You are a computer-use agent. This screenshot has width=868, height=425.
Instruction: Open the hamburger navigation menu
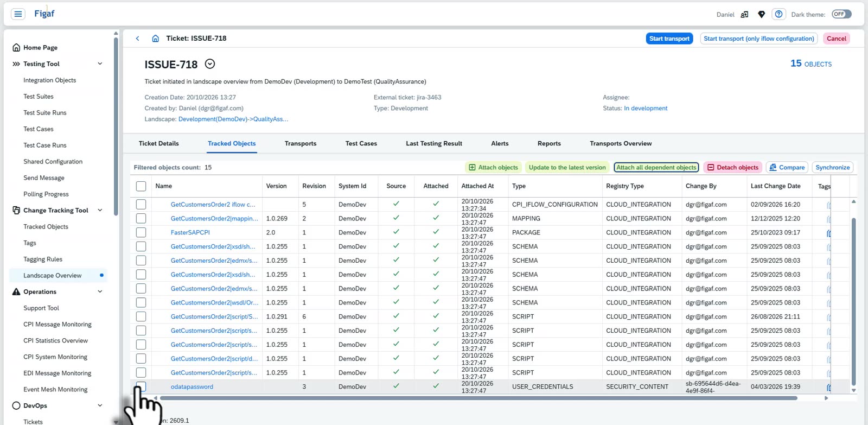click(18, 14)
